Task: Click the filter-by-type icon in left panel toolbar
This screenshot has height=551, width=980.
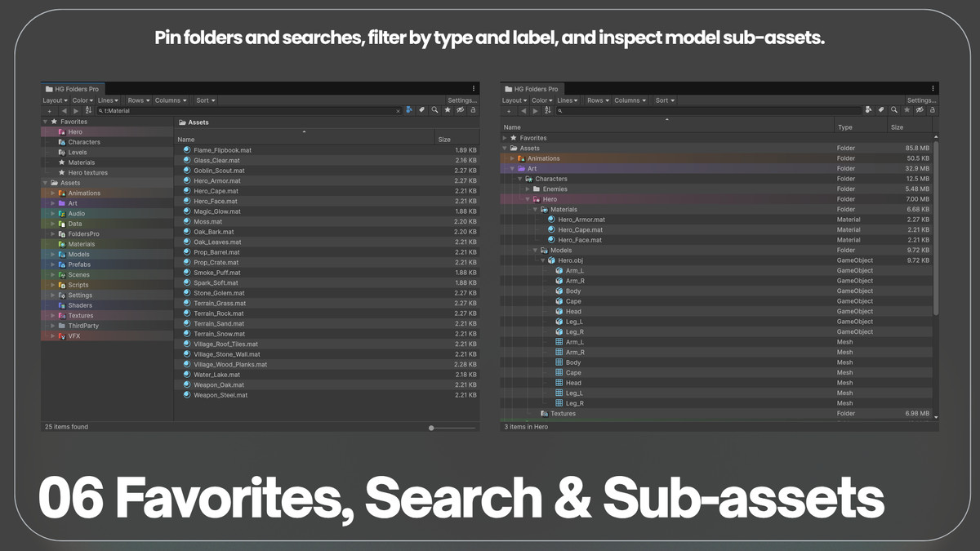Action: (x=409, y=109)
